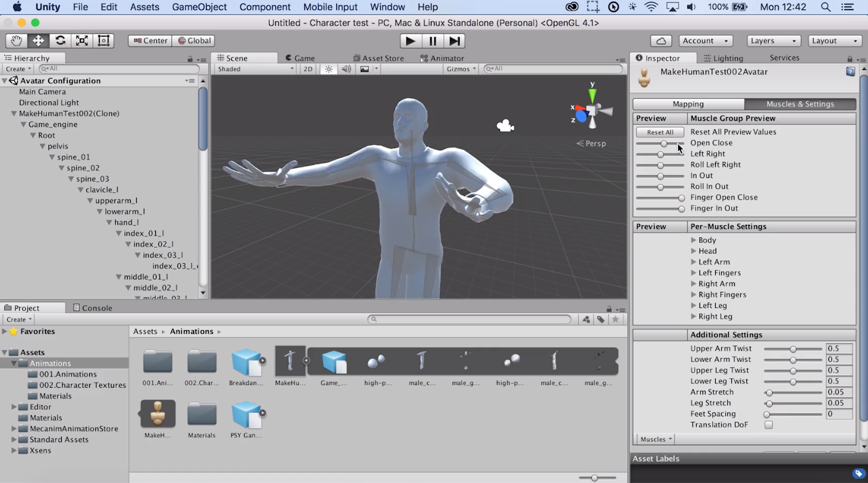868x483 pixels.
Task: Open Account dropdown
Action: [706, 41]
